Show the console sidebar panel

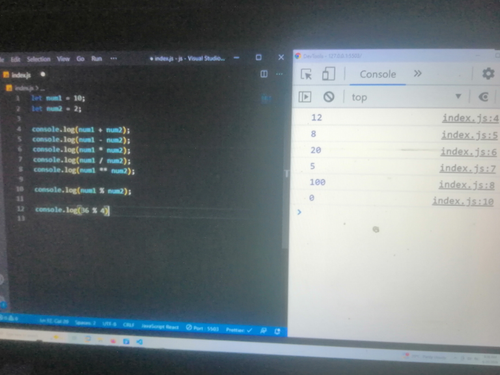[x=305, y=97]
